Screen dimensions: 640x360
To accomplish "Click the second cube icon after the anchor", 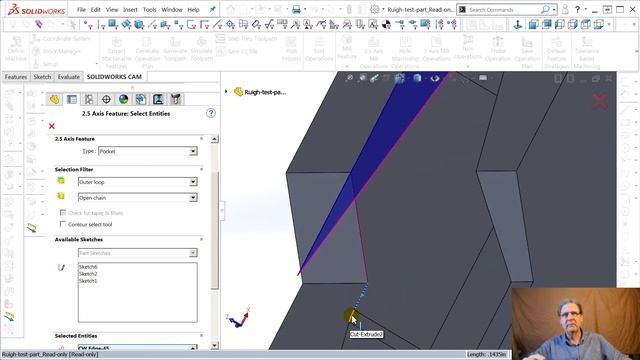I will pos(546,25).
